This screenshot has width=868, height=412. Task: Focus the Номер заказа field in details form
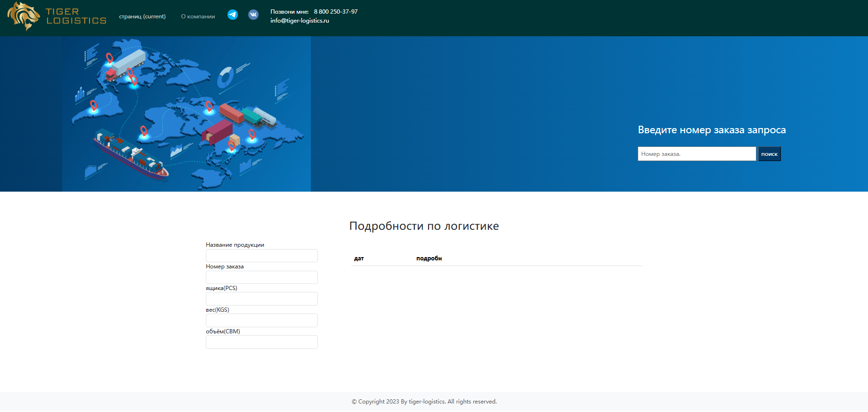pyautogui.click(x=262, y=277)
